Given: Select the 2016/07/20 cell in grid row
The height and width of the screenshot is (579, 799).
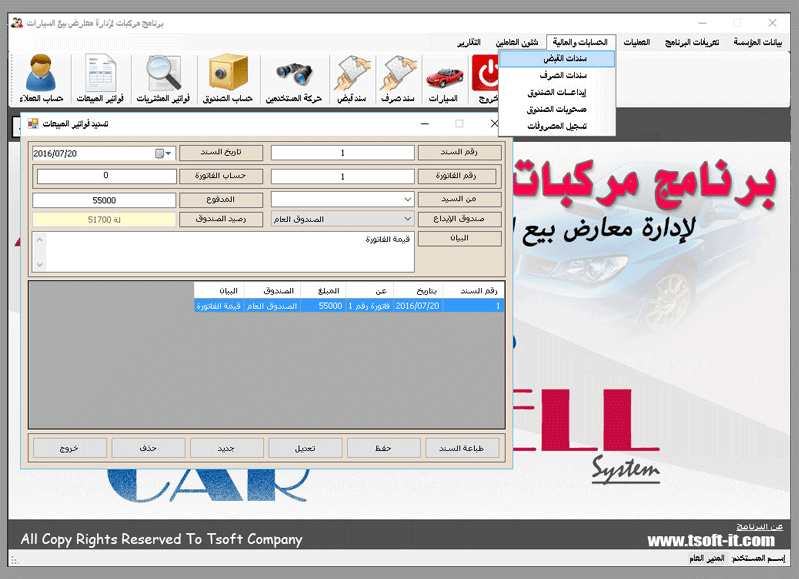Looking at the screenshot, I should click(418, 306).
